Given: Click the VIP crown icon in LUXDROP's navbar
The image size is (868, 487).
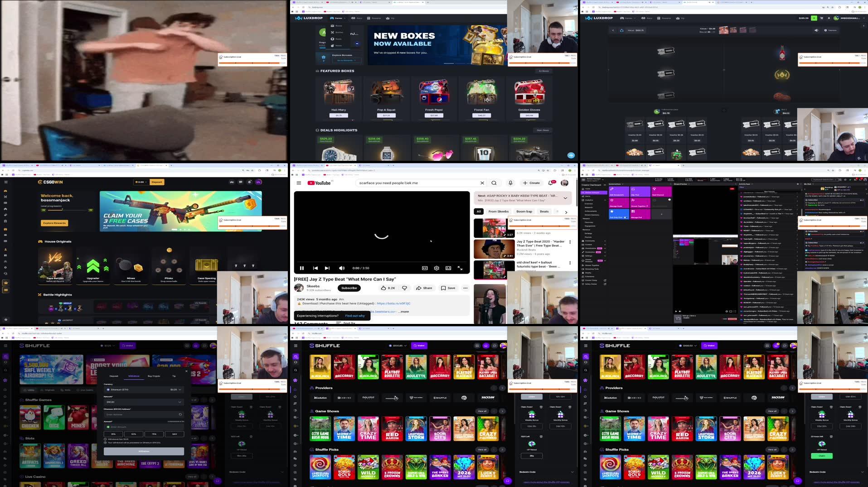Looking at the screenshot, I should 389,18.
